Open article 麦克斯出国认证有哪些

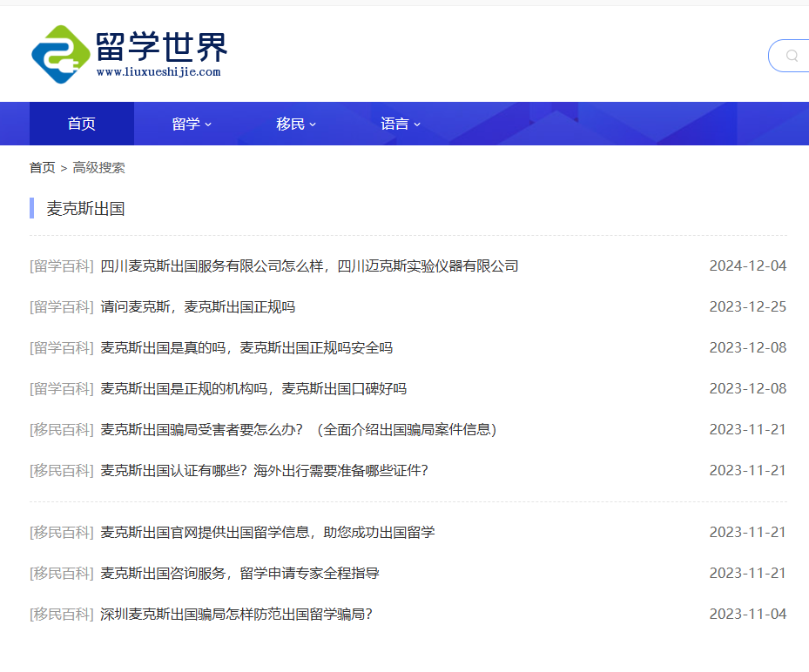(x=264, y=471)
